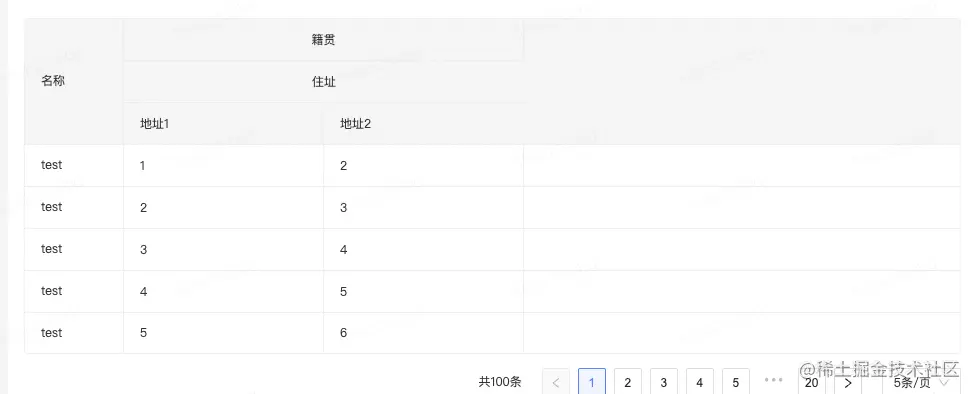This screenshot has width=974, height=394.
Task: Click the 地址1 cell with value 3
Action: pos(224,249)
